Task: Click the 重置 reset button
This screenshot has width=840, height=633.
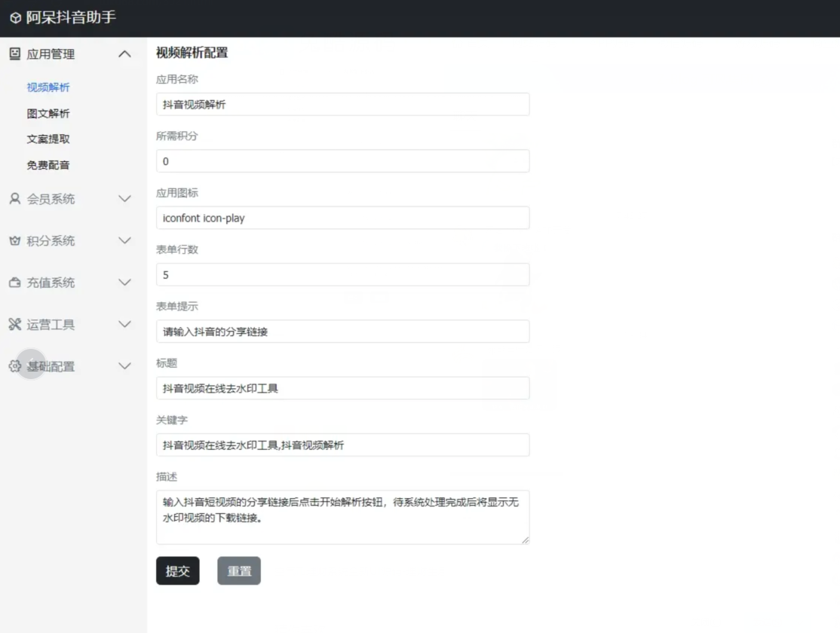Action: click(x=239, y=571)
